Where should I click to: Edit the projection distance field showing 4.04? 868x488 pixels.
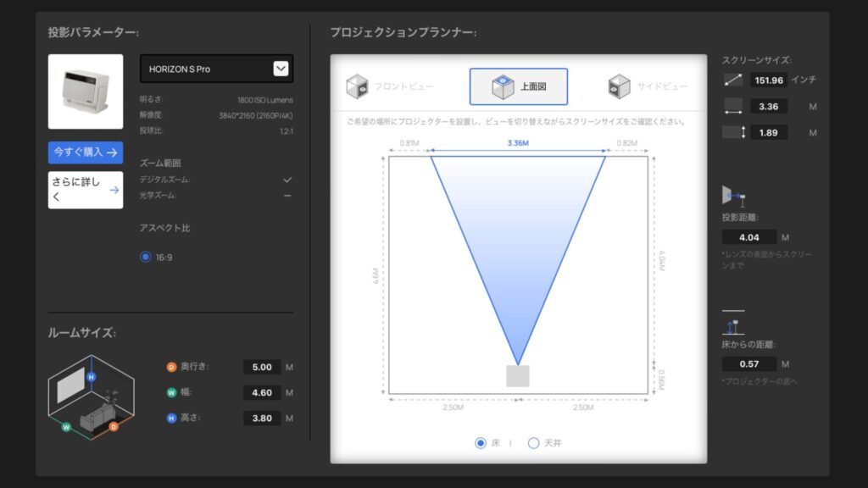click(x=749, y=237)
